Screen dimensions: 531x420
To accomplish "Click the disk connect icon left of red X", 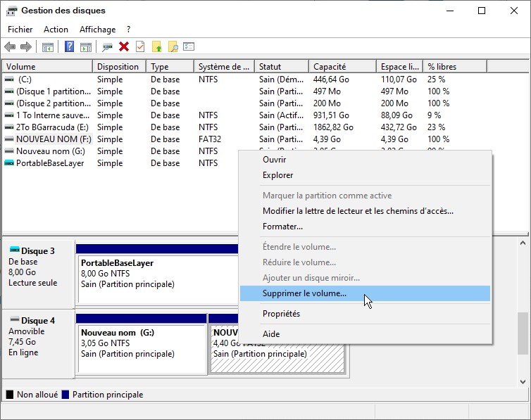I will coord(107,47).
